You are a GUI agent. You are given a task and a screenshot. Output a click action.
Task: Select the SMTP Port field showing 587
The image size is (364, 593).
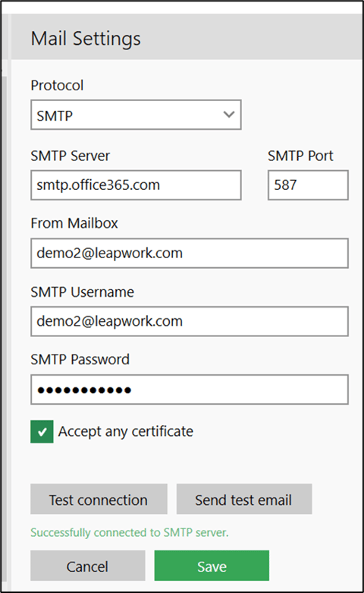pos(308,185)
